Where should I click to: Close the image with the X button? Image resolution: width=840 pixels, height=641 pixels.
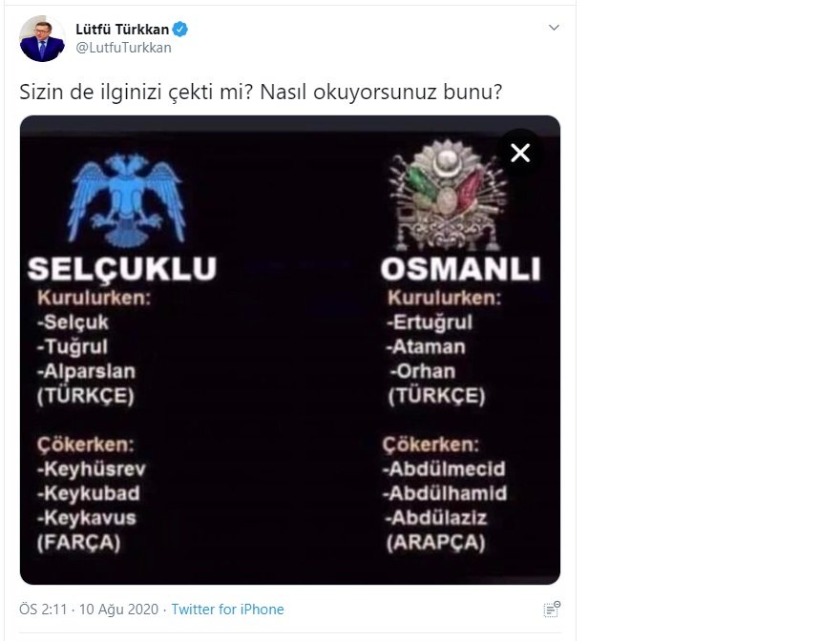520,153
